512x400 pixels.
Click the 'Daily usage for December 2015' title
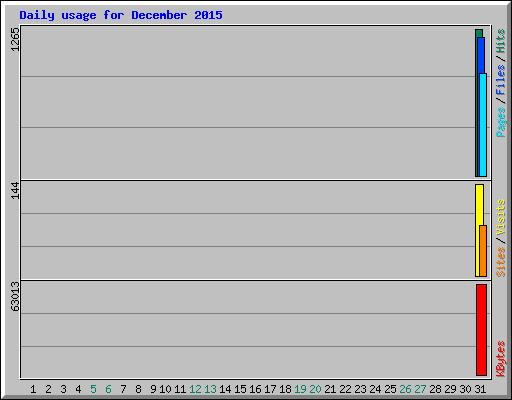[x=121, y=15]
